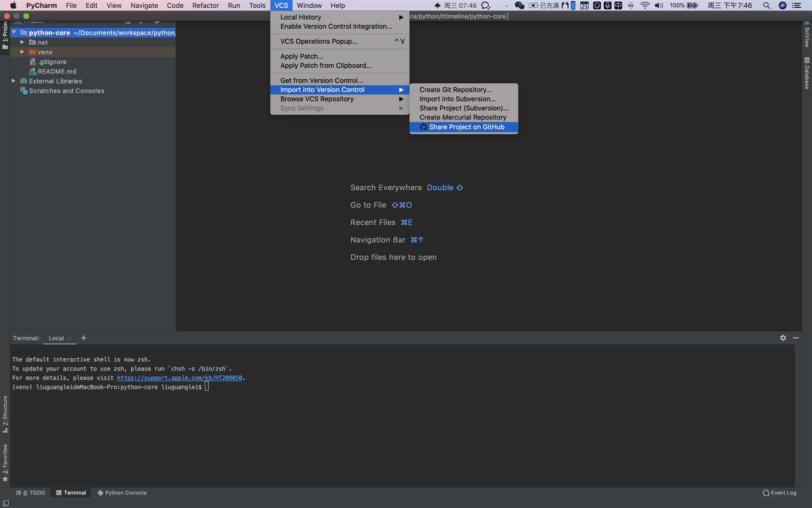The width and height of the screenshot is (812, 508).
Task: Switch to Terminal tool window button
Action: click(x=71, y=493)
